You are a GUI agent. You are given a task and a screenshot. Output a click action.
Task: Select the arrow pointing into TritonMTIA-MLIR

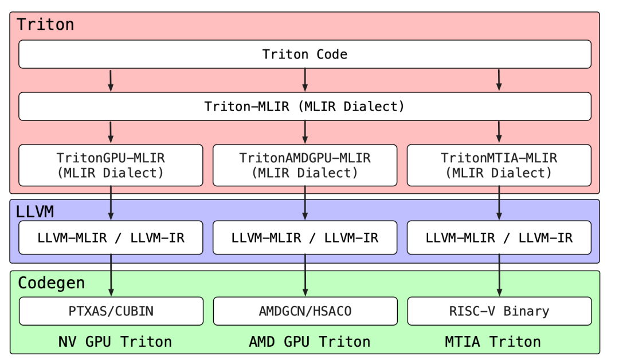(499, 132)
